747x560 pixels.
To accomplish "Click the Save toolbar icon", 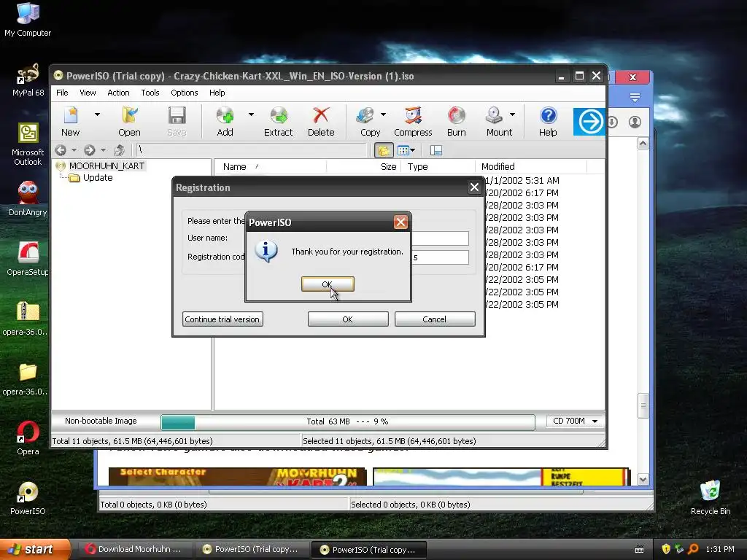I will [177, 122].
